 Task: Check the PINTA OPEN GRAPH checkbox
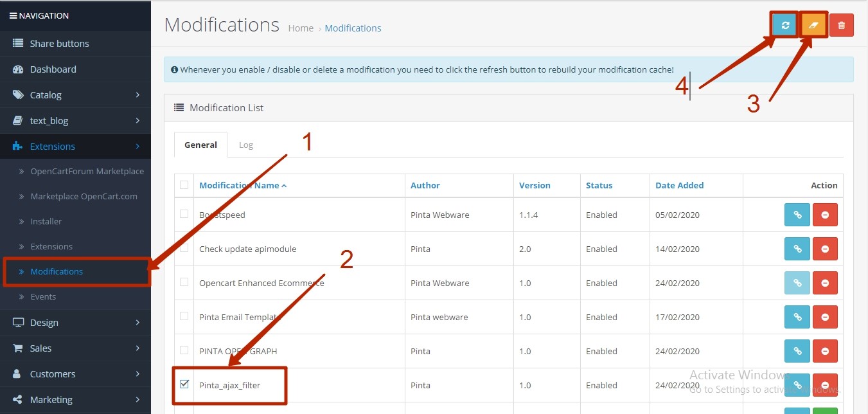click(184, 350)
